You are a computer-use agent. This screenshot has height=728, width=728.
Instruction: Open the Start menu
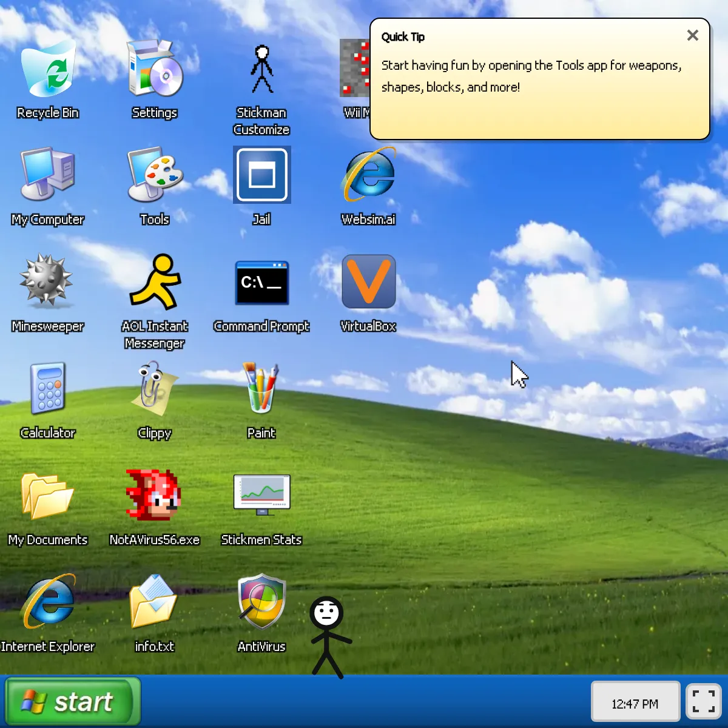coord(73,702)
